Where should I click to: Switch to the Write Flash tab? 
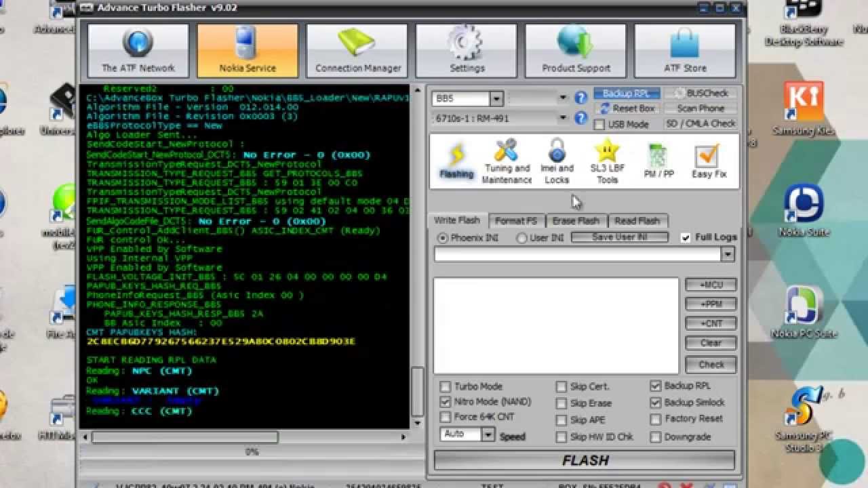coord(457,220)
